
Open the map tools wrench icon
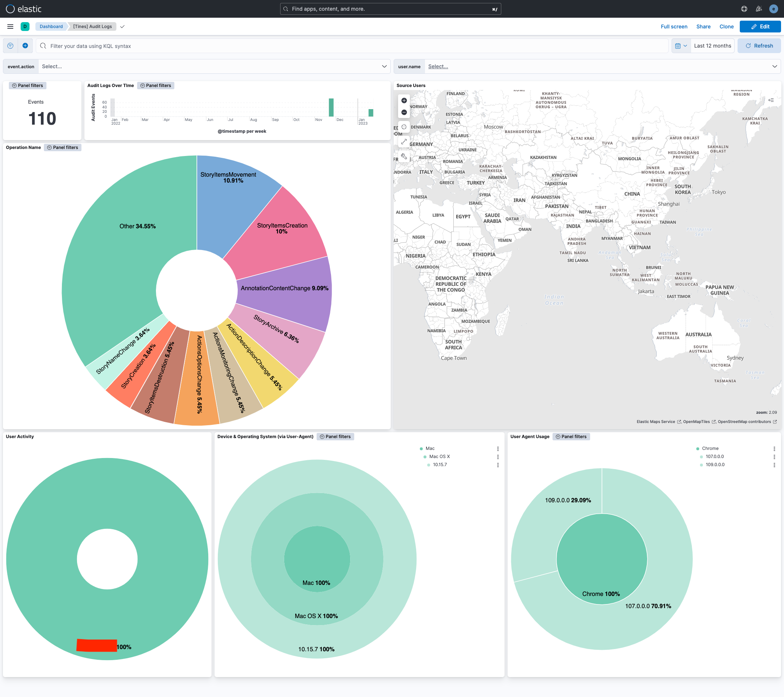(404, 156)
